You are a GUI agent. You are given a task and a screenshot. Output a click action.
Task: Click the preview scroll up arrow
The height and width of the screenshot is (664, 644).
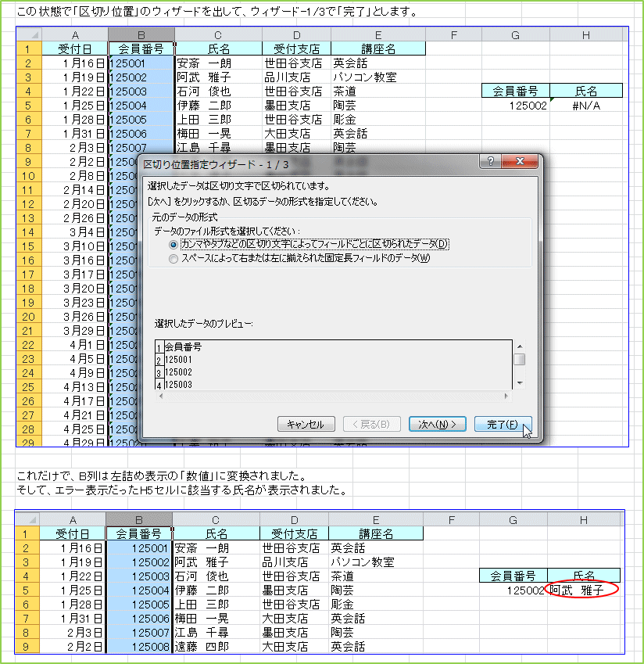[x=520, y=346]
